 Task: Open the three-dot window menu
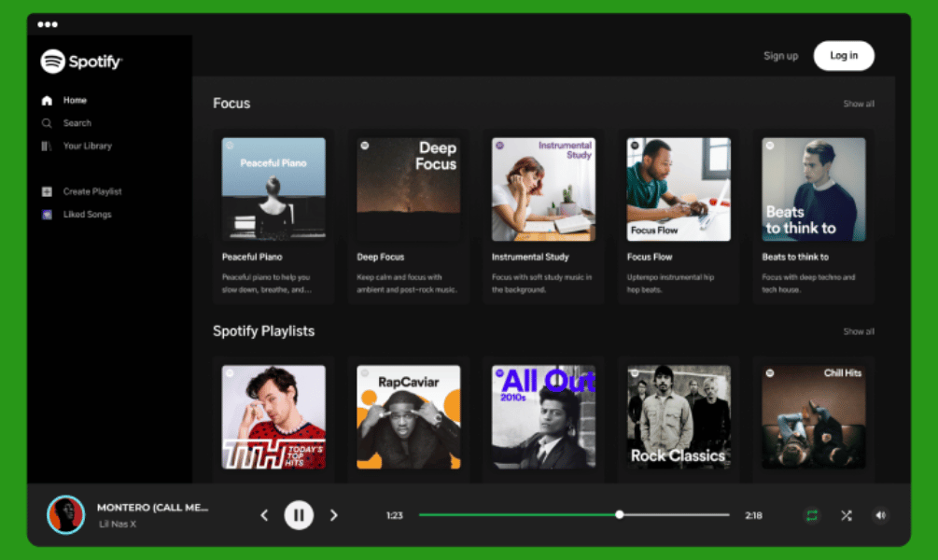[48, 24]
